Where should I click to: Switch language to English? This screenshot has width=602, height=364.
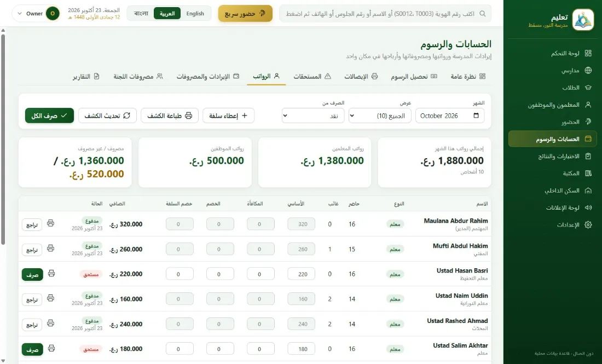[x=195, y=14]
